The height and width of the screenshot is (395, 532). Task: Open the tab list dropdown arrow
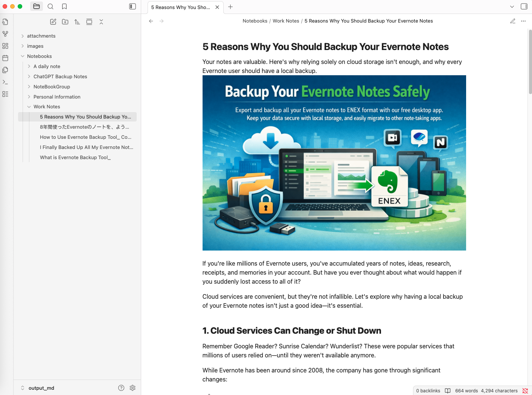(512, 7)
